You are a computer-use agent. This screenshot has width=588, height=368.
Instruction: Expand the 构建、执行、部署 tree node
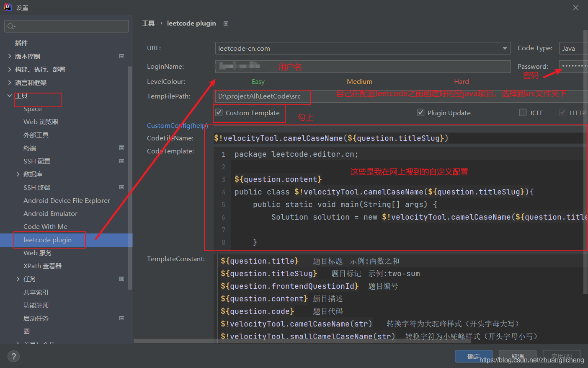coord(10,69)
